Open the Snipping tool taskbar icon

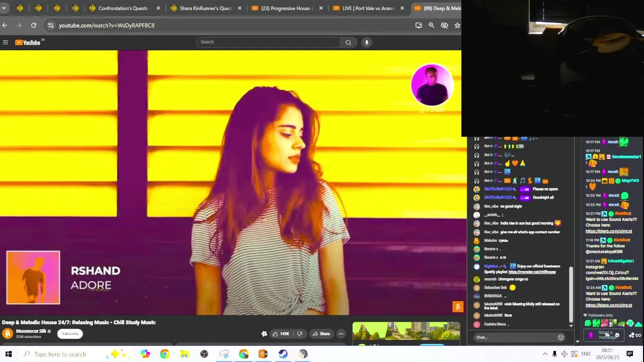[224, 354]
